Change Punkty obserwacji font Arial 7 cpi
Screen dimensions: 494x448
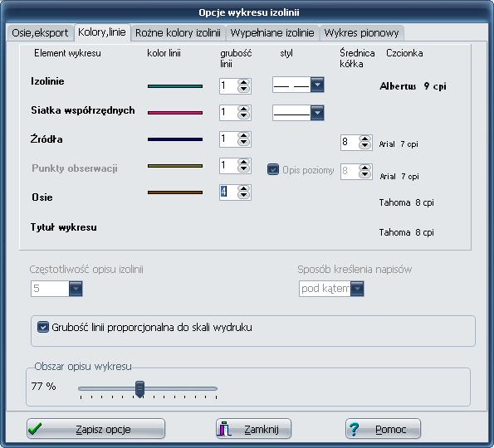pyautogui.click(x=399, y=177)
